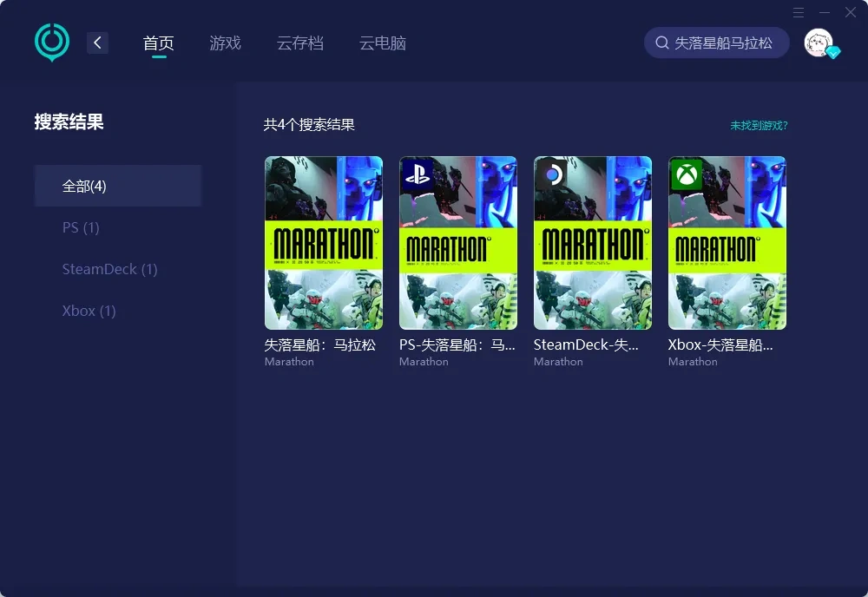Switch to the 云电脑 tab
Viewport: 868px width, 597px height.
pos(382,43)
